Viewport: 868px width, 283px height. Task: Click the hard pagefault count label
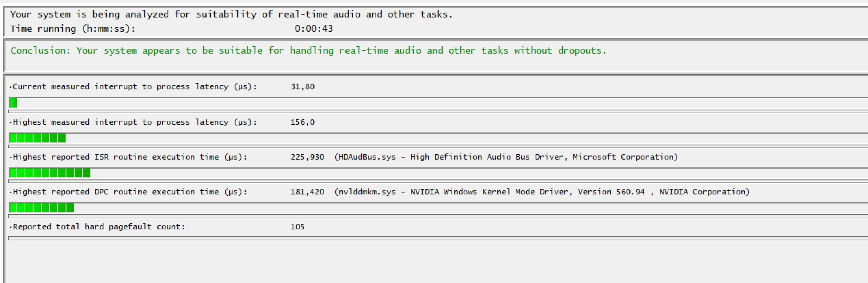point(99,226)
